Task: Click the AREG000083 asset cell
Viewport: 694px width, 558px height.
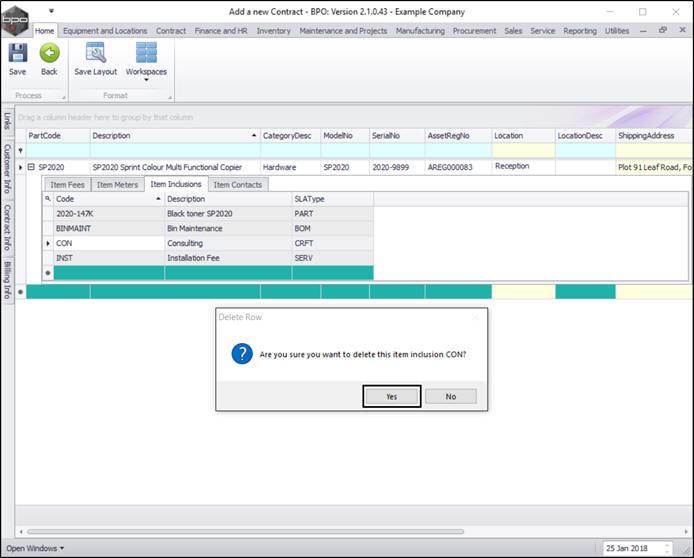Action: [458, 167]
